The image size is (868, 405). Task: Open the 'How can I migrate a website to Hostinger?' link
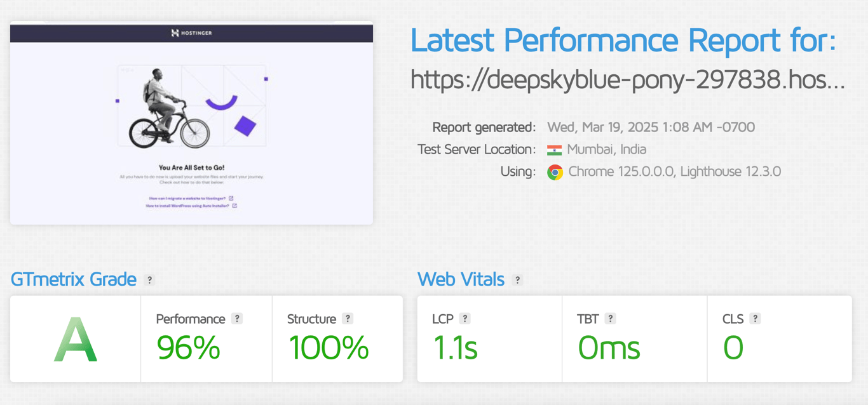pos(187,198)
